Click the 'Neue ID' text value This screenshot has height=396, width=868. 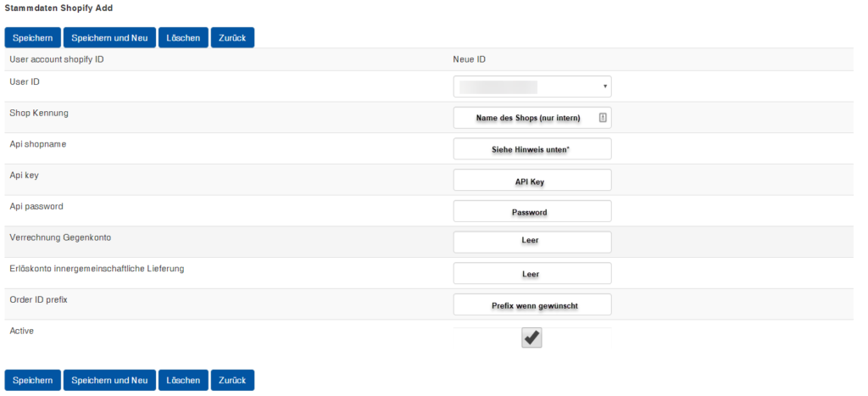[470, 59]
